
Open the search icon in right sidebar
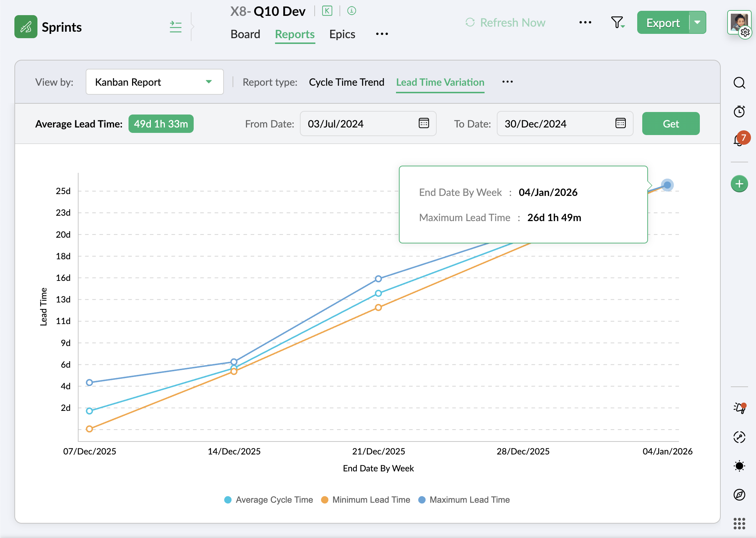tap(739, 83)
